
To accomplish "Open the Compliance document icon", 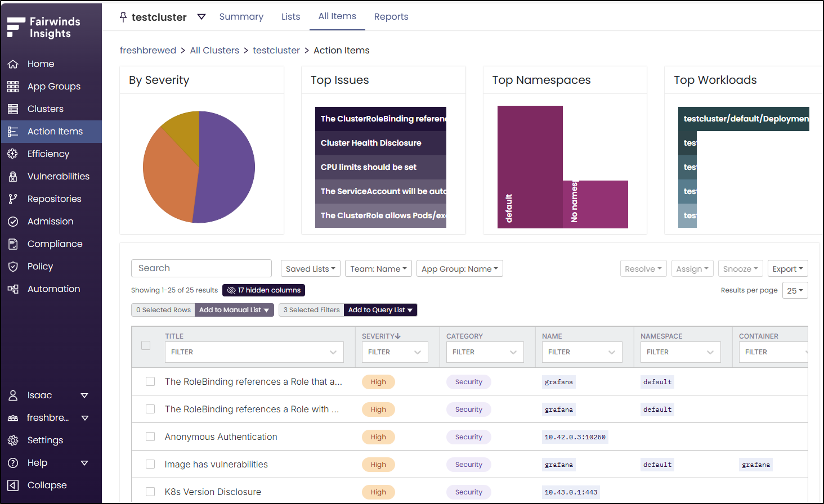I will click(13, 244).
